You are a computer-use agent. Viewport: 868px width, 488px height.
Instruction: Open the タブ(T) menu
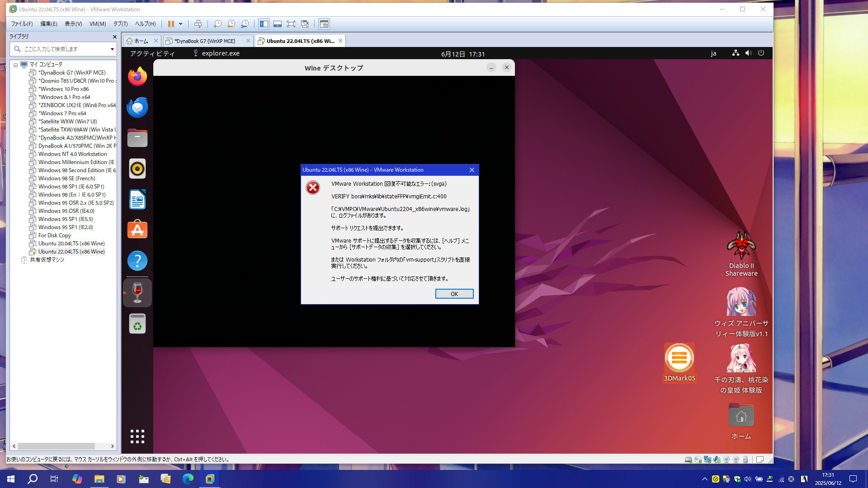(120, 24)
